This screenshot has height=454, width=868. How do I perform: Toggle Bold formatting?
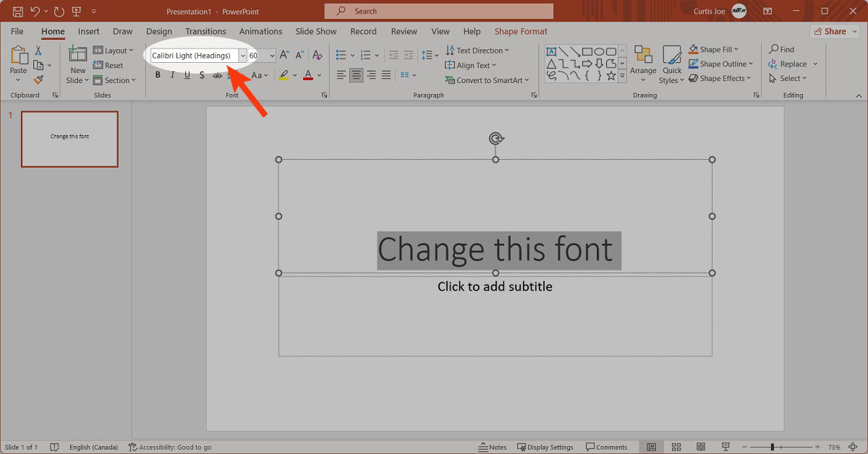coord(158,75)
